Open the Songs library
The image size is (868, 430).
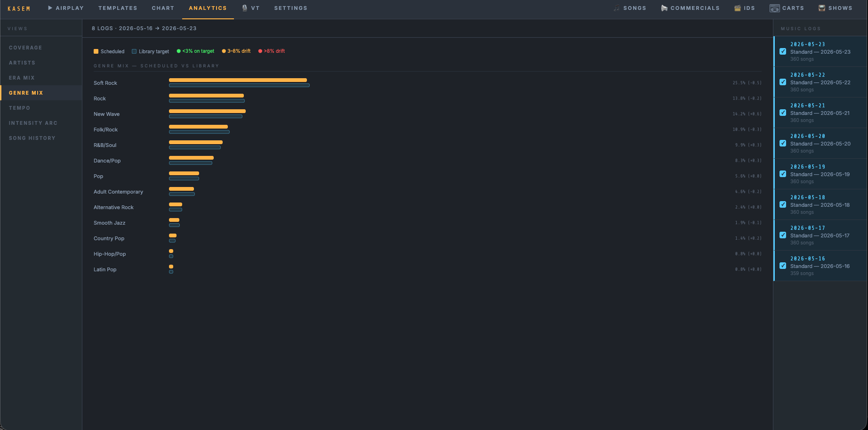click(630, 8)
